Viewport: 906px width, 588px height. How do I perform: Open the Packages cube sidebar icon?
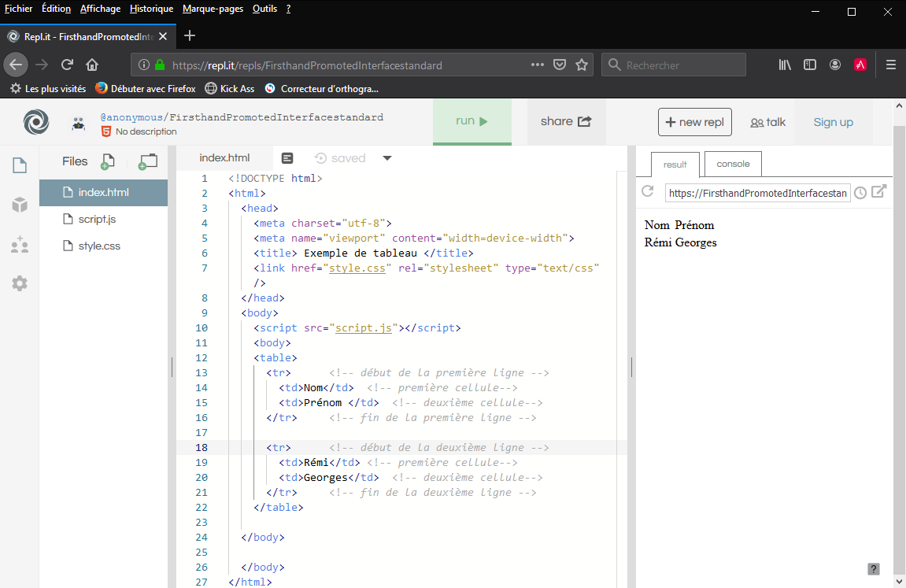point(20,205)
